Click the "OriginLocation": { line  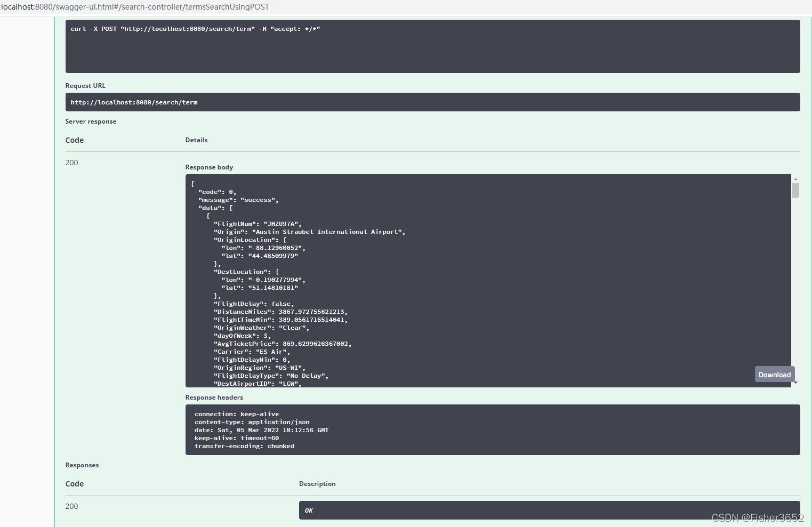(250, 240)
